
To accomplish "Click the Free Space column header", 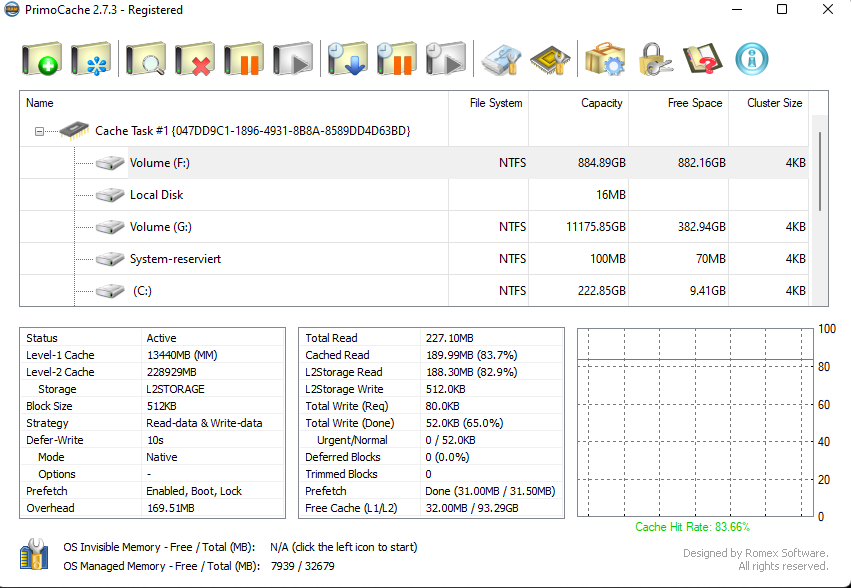I will coord(694,103).
